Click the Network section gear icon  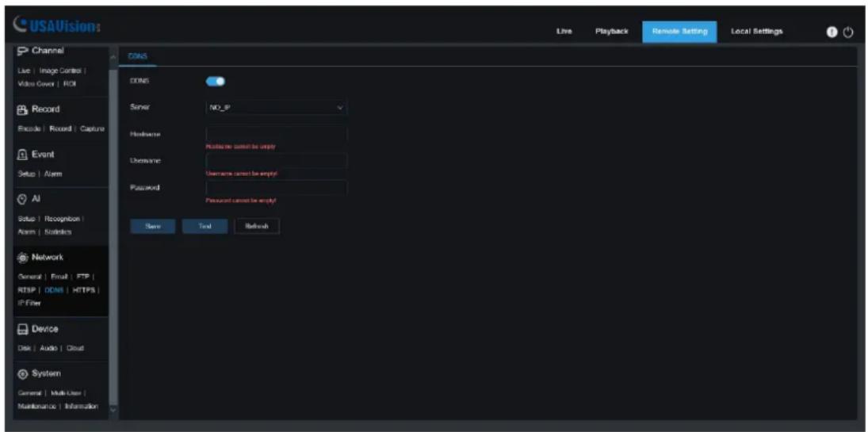coord(21,258)
